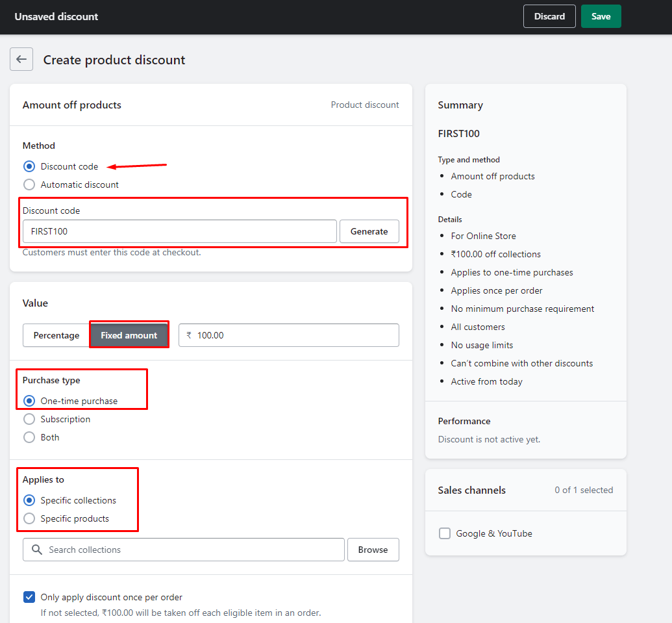
Task: Select Both purchase type option
Action: coord(29,437)
